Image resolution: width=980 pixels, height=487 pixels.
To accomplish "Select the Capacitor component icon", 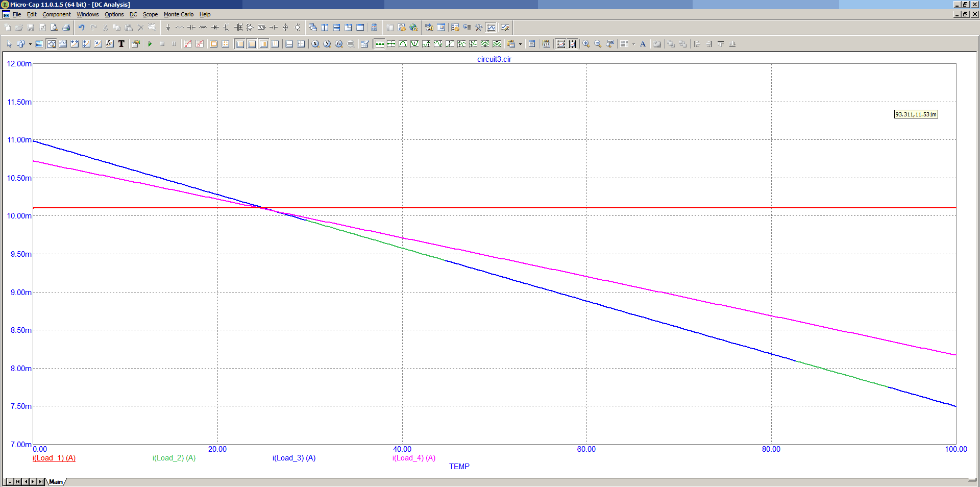I will tap(191, 28).
